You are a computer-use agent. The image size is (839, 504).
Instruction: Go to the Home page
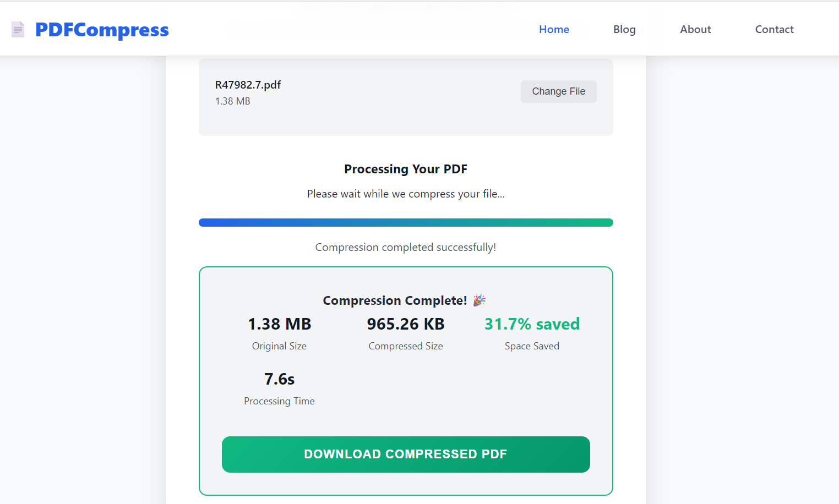point(554,30)
